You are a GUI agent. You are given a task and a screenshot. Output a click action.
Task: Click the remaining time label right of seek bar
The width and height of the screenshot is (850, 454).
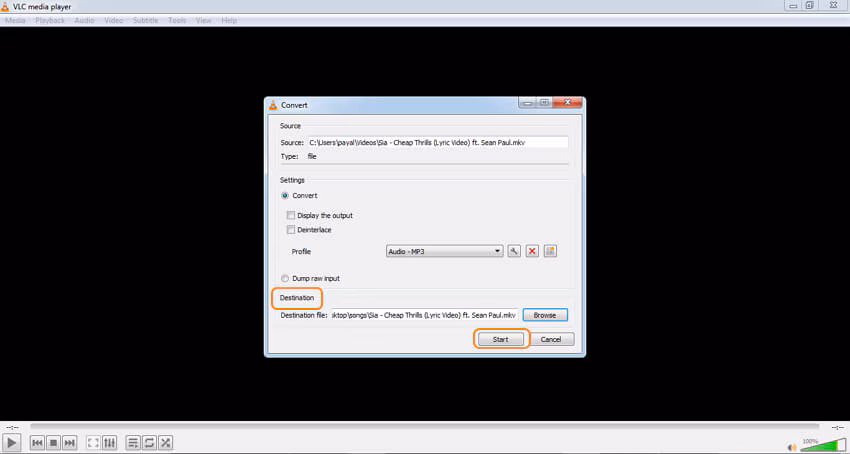(x=837, y=428)
